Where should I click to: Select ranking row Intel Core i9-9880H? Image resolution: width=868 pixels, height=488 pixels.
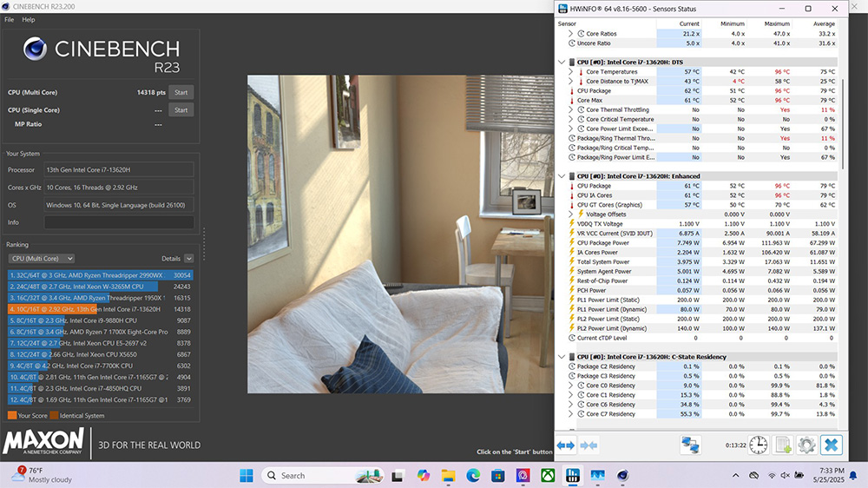pyautogui.click(x=100, y=320)
